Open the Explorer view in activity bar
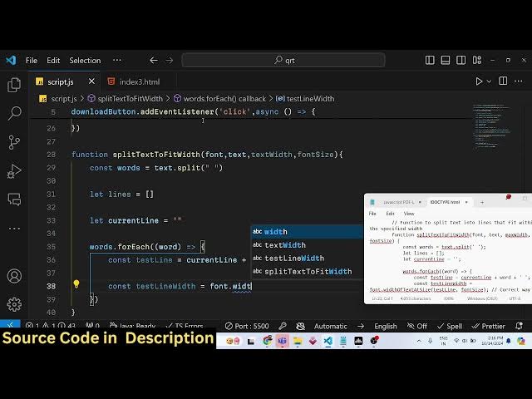This screenshot has height=399, width=532. tap(14, 85)
